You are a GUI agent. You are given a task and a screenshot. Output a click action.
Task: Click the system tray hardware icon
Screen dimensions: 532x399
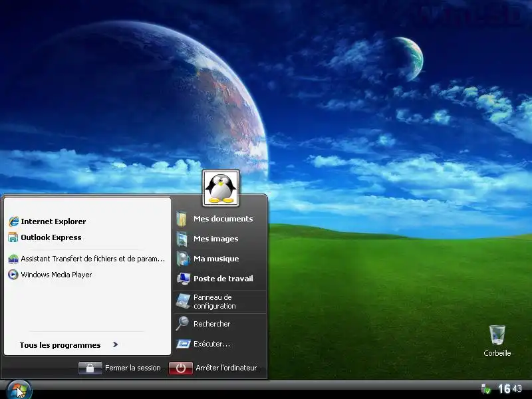(x=486, y=389)
